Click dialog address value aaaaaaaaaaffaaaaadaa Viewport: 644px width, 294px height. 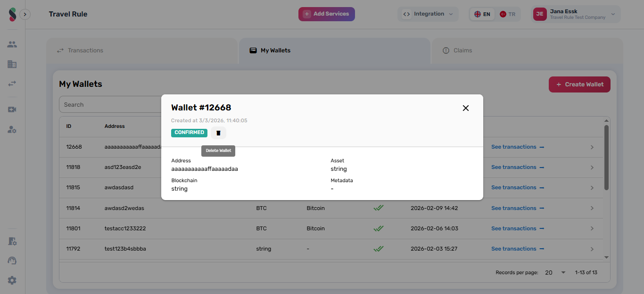coord(205,169)
